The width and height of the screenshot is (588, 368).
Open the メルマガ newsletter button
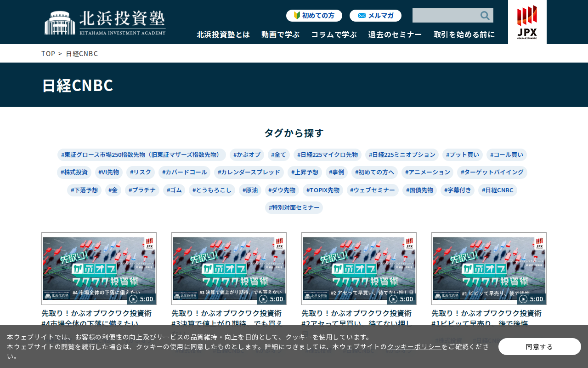375,16
